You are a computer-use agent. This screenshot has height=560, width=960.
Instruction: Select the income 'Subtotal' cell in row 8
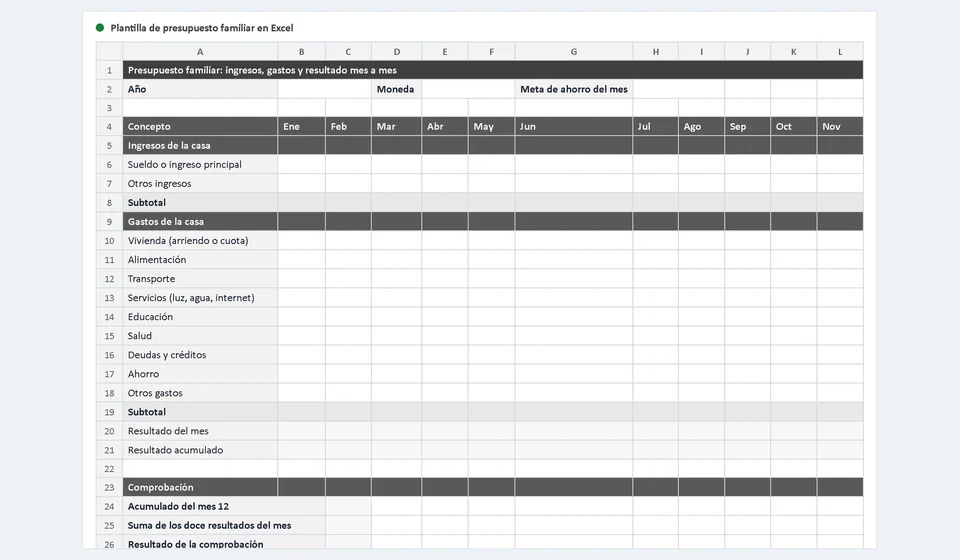tap(200, 203)
